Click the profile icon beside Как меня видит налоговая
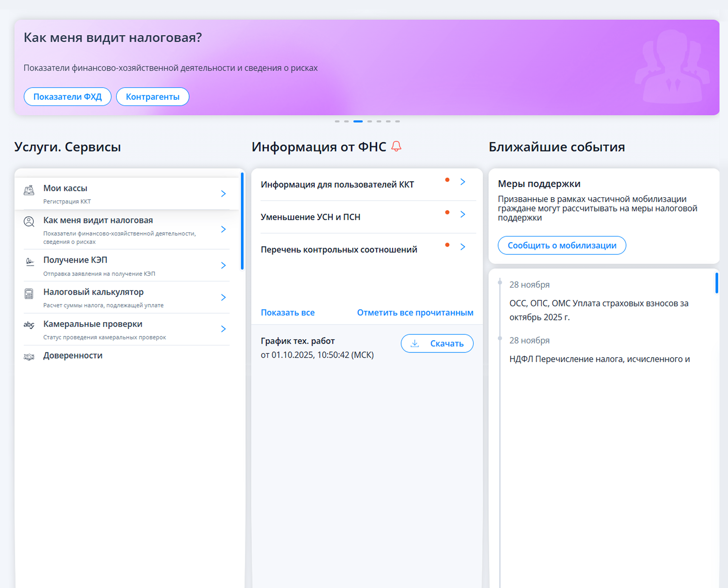Image resolution: width=728 pixels, height=588 pixels. 29,222
